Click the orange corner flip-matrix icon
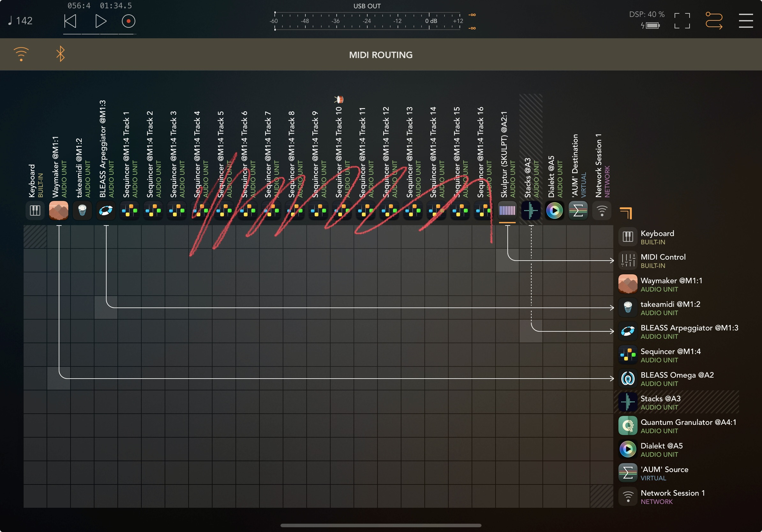The image size is (762, 532). (626, 213)
